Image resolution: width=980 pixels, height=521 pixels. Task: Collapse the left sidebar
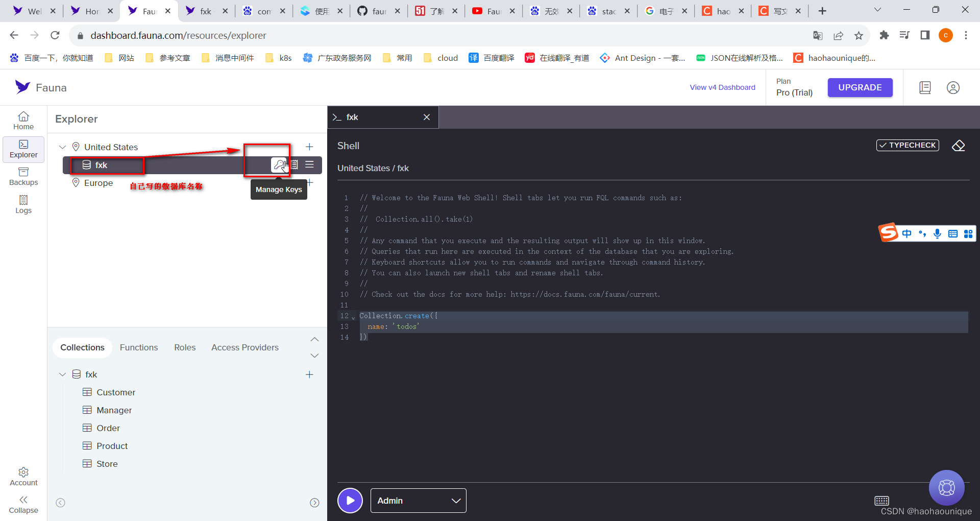(23, 505)
